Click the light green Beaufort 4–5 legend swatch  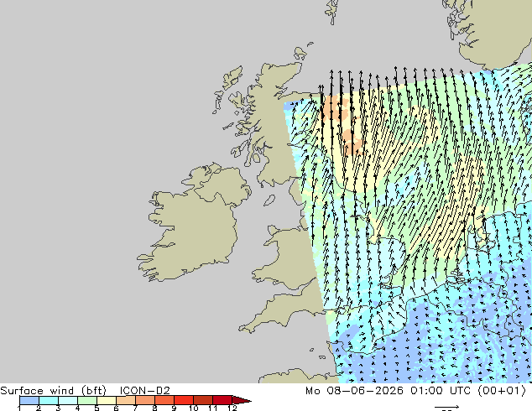[87, 400]
